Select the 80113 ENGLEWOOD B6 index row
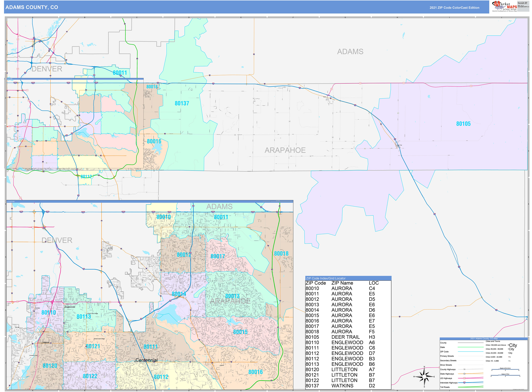Viewport: 532px width, 392px height. (348, 364)
